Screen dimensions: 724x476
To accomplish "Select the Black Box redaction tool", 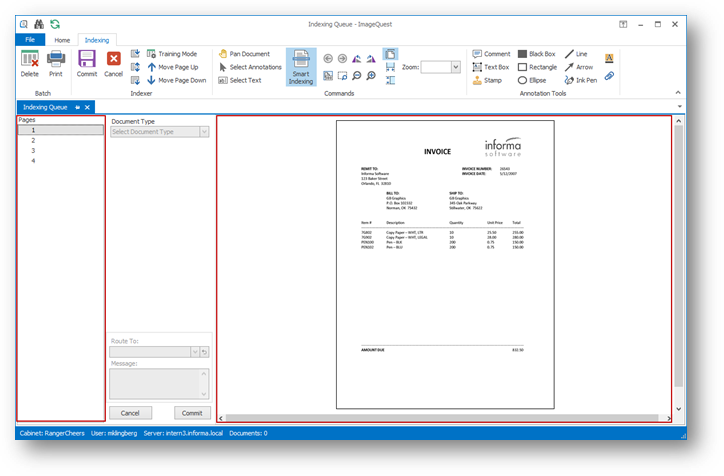I will pos(537,54).
